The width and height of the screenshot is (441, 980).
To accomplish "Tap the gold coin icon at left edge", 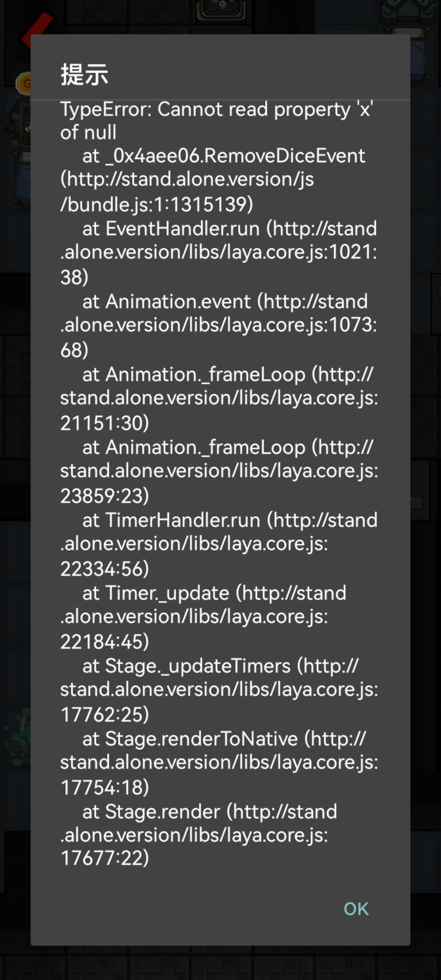I will coord(24,83).
